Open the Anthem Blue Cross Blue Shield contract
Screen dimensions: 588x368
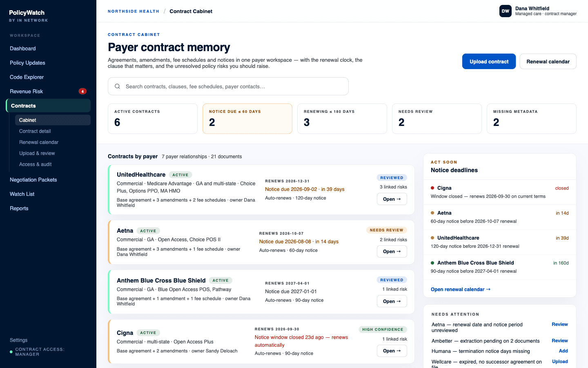click(x=392, y=301)
